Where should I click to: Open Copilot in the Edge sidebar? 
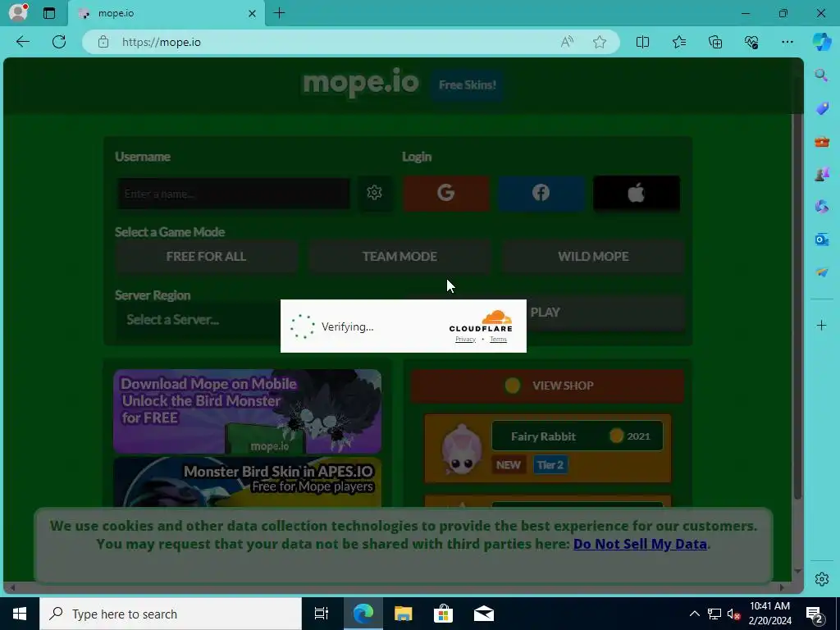pyautogui.click(x=822, y=42)
